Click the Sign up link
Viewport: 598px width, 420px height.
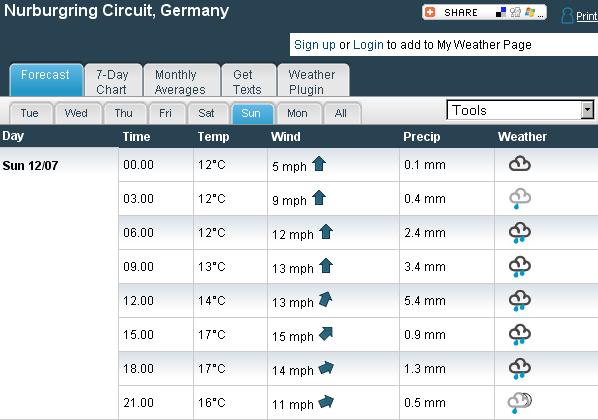(315, 45)
